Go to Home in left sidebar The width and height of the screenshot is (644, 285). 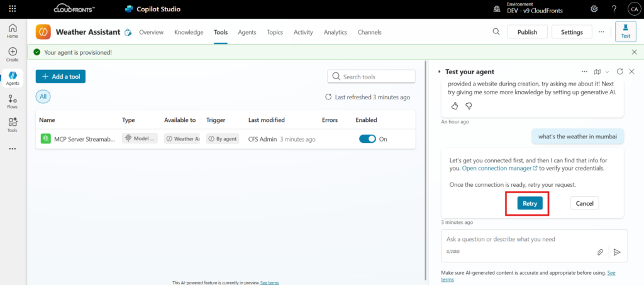[x=13, y=31]
